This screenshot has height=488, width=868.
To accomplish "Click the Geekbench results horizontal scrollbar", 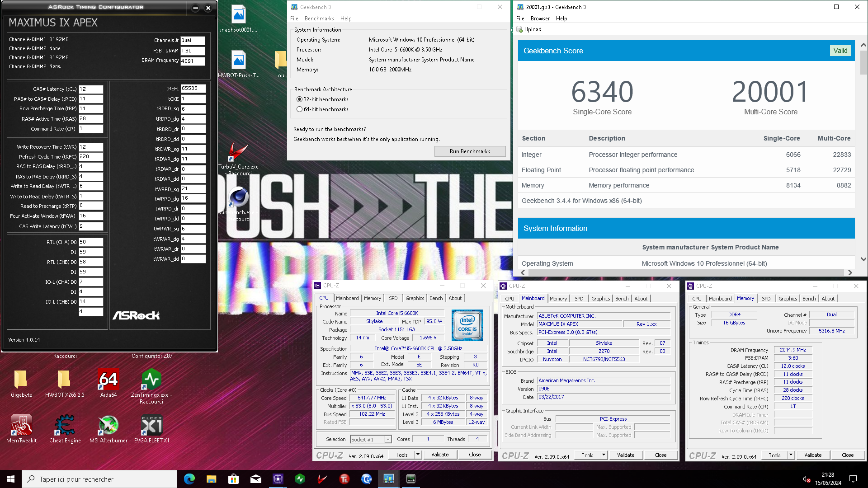I will [686, 272].
